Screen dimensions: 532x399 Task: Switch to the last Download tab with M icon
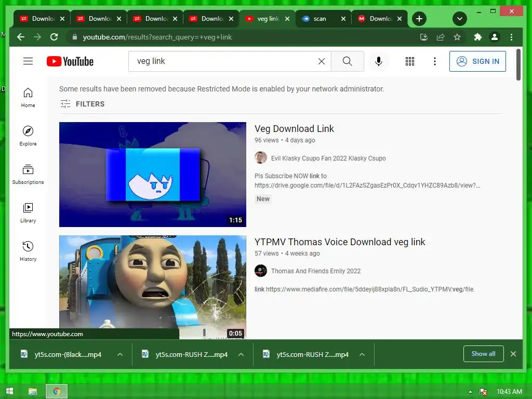380,19
